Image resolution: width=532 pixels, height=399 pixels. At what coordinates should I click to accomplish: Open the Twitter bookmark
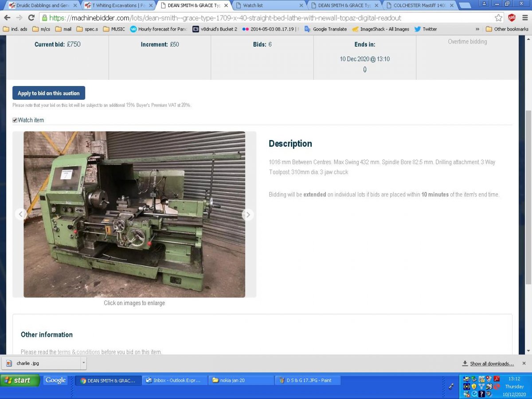coord(426,29)
